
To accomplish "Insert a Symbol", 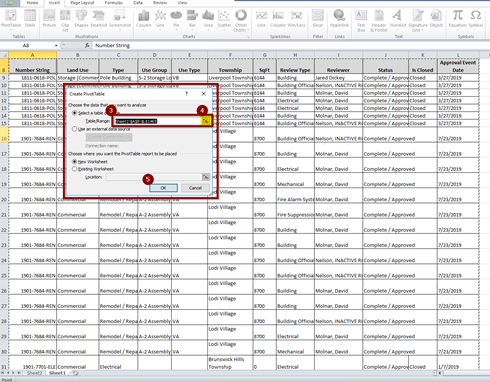I will (x=476, y=19).
